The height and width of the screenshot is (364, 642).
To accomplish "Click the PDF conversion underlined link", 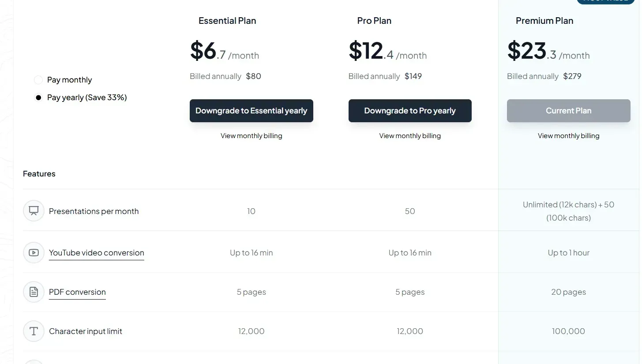I will [77, 292].
